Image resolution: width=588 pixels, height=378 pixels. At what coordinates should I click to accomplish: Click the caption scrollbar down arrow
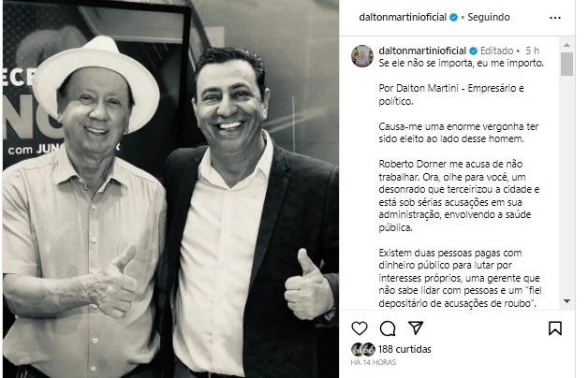pyautogui.click(x=566, y=301)
